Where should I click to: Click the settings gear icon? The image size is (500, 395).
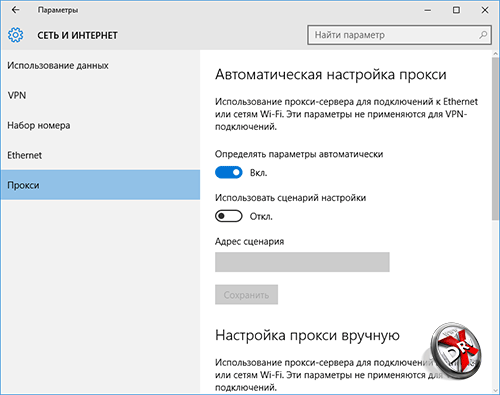[x=16, y=35]
